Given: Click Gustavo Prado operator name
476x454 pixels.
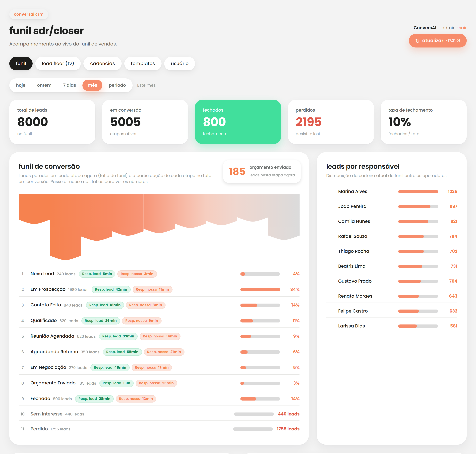Looking at the screenshot, I should 355,281.
